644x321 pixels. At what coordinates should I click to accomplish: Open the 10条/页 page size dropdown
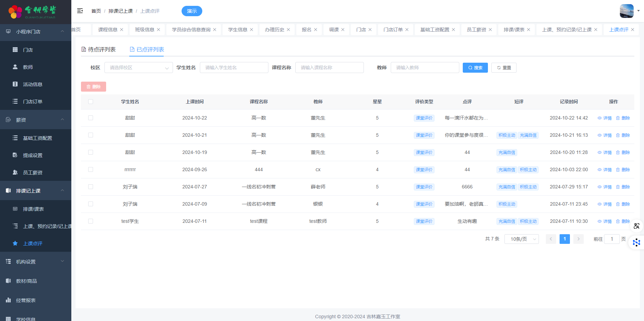coord(521,239)
